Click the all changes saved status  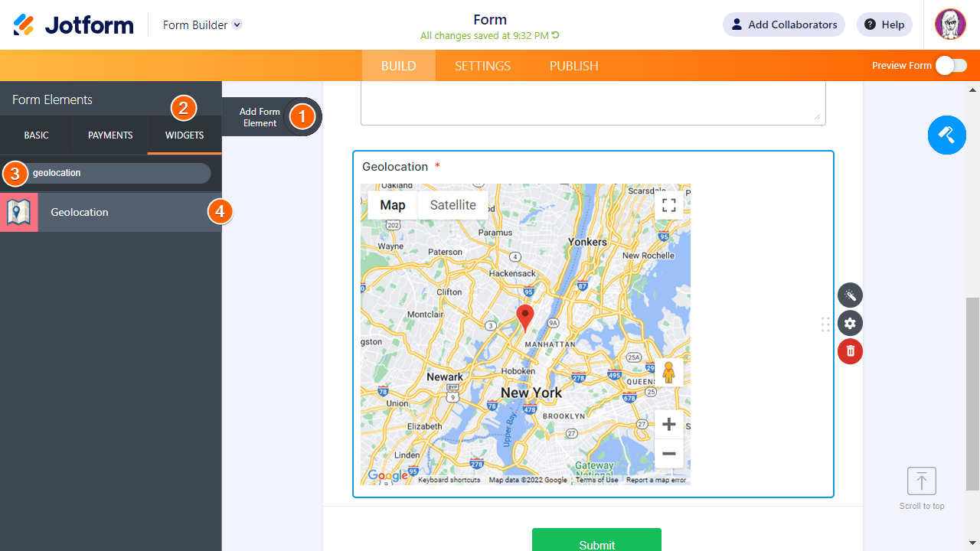pyautogui.click(x=490, y=36)
